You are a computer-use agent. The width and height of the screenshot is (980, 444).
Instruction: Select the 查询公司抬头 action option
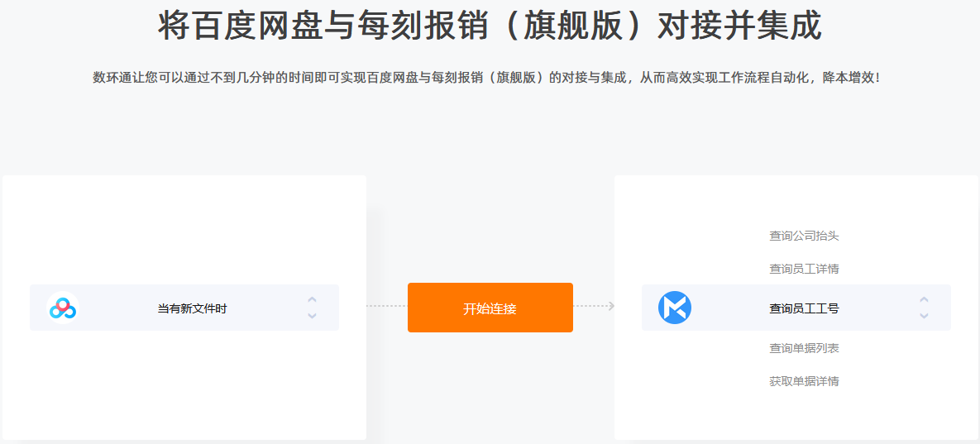[x=804, y=236]
